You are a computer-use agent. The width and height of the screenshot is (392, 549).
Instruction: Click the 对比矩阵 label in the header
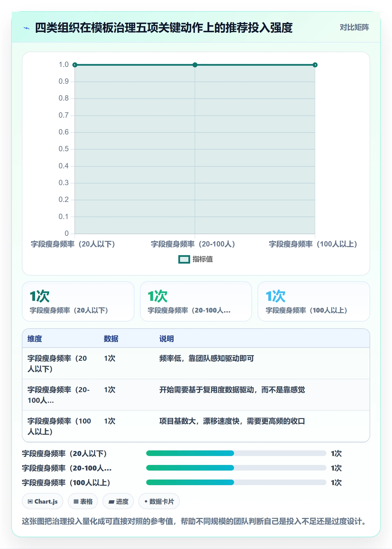coord(354,27)
